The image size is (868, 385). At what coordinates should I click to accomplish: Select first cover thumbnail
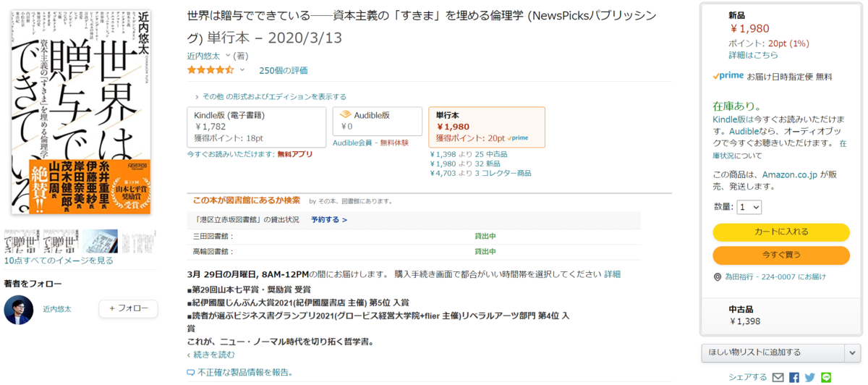[21, 242]
